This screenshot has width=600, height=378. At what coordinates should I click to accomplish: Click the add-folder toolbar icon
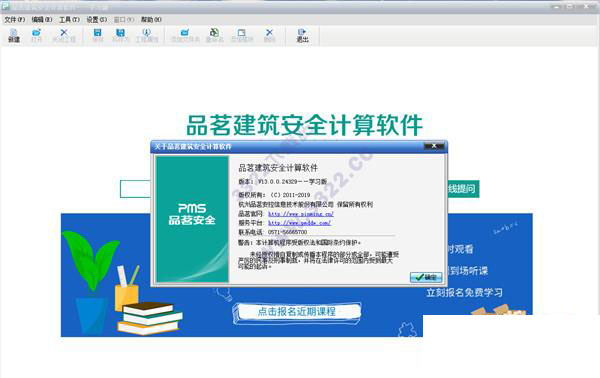coord(185,35)
